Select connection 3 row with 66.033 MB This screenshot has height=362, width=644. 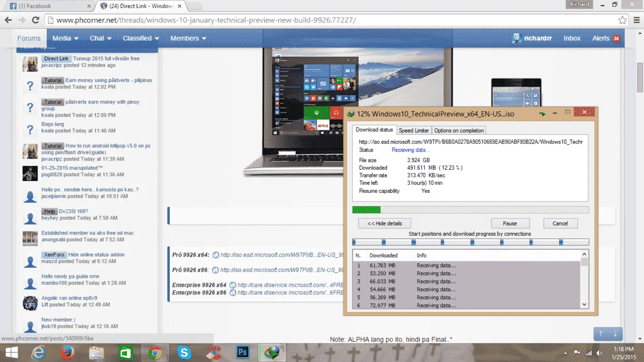[466, 281]
